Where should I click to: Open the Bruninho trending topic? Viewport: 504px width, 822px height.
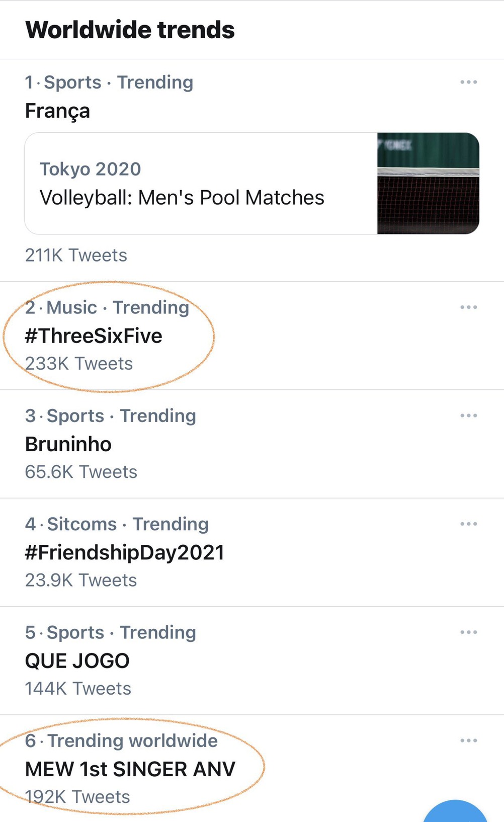[68, 444]
